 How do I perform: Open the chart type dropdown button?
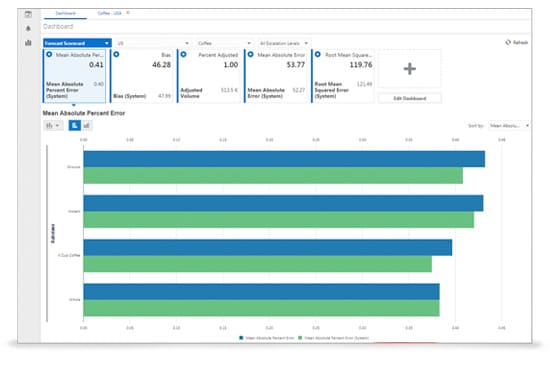53,126
